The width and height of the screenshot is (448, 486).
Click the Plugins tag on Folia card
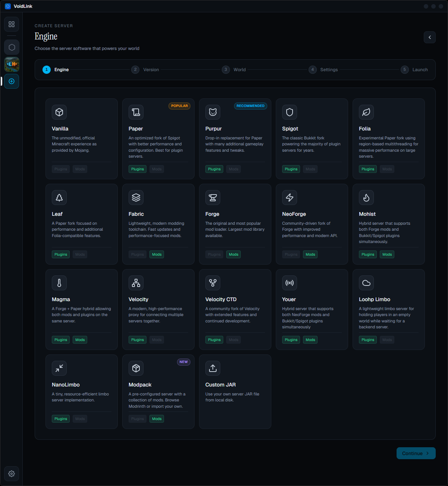(x=368, y=169)
